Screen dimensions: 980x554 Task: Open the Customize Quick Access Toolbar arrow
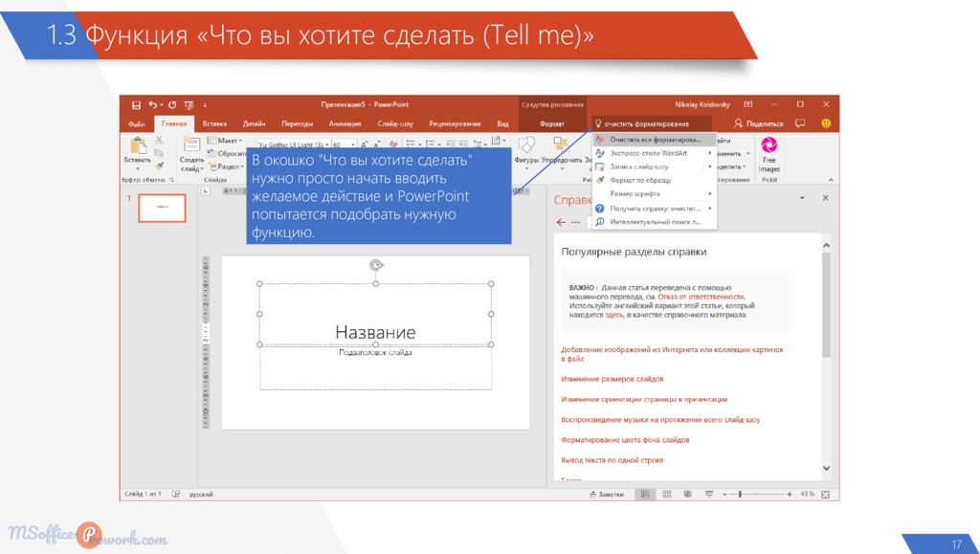pos(205,105)
